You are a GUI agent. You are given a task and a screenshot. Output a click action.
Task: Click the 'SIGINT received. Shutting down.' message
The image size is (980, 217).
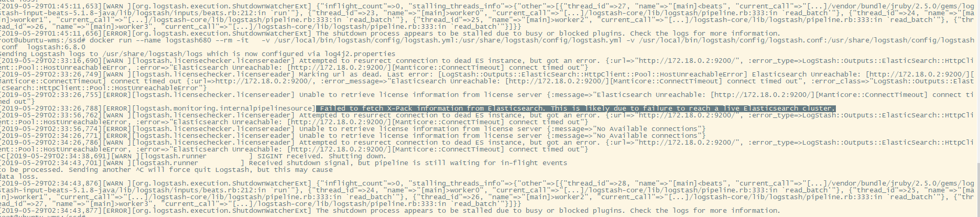[x=320, y=156]
